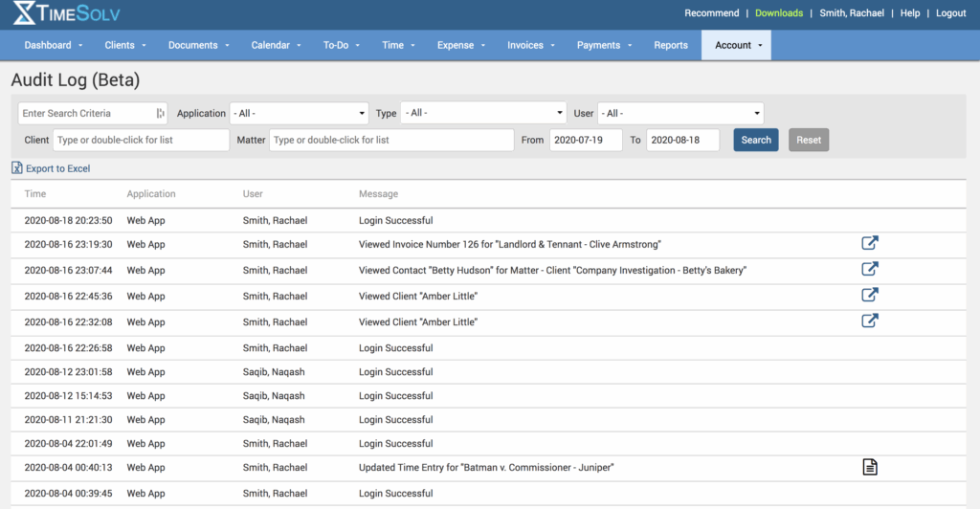Open link icon for 22:45:36 Amber Little row
Viewport: 980px width, 509px height.
(x=869, y=296)
